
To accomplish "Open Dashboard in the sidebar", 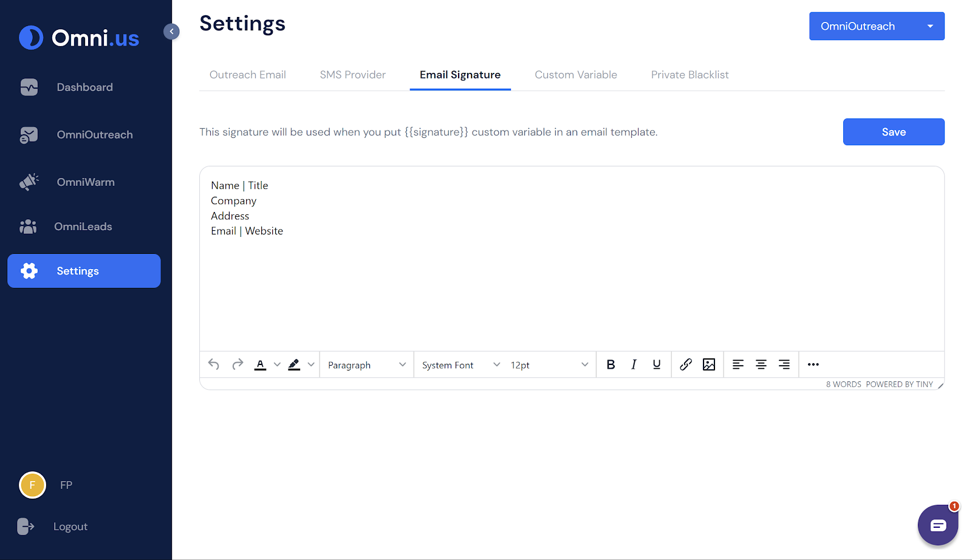I will (x=84, y=87).
